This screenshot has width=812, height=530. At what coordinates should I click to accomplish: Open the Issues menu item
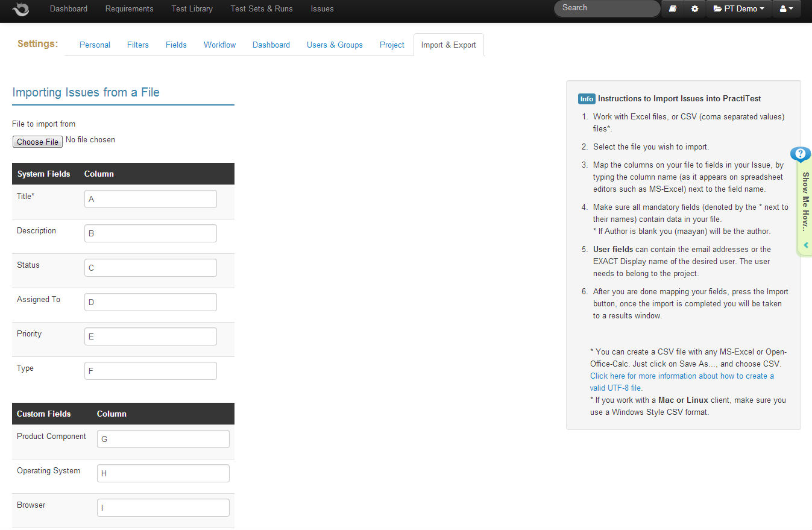pos(322,9)
